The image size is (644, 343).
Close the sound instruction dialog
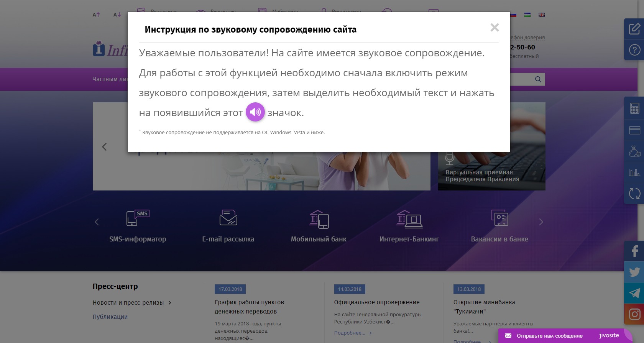tap(495, 28)
